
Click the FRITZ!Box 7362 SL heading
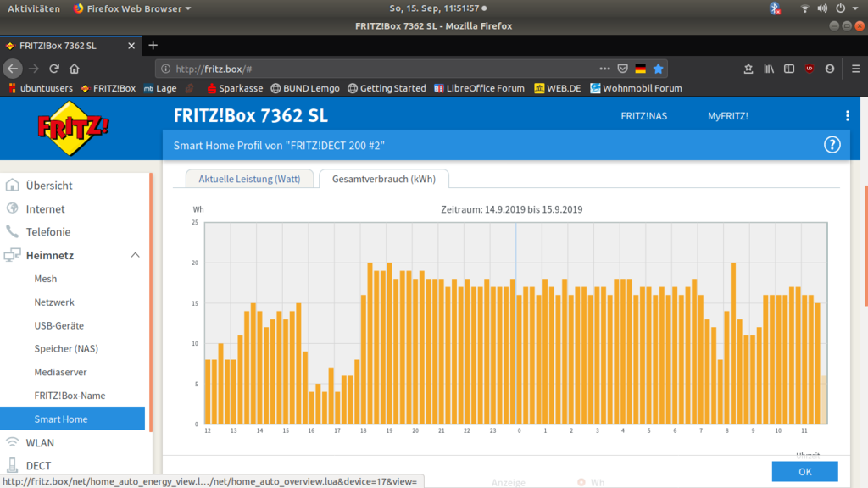coord(251,115)
